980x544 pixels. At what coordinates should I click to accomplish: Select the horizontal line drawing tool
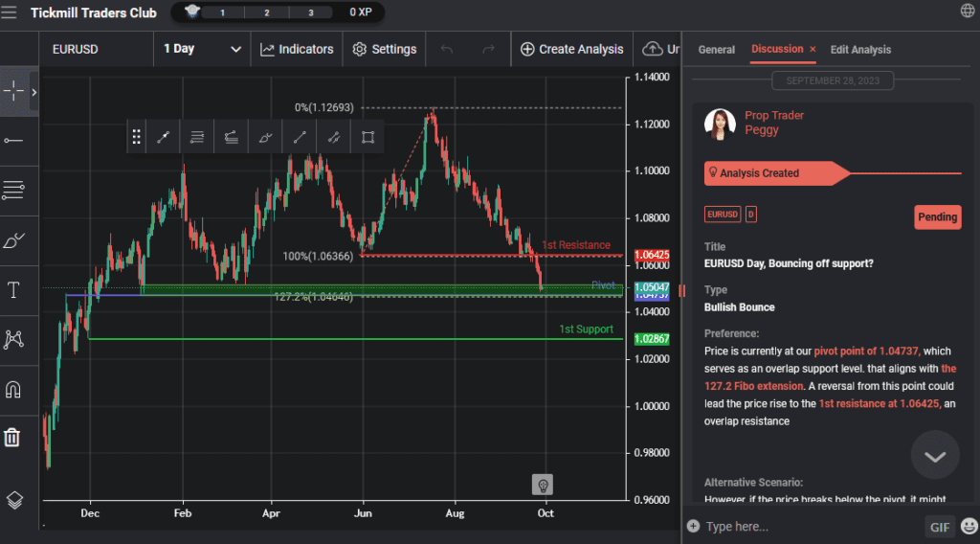13,140
